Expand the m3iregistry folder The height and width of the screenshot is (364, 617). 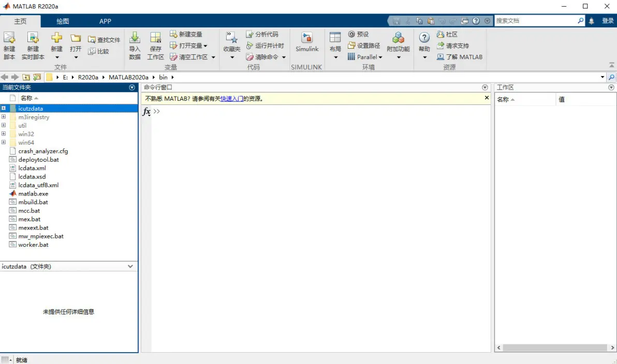4,117
